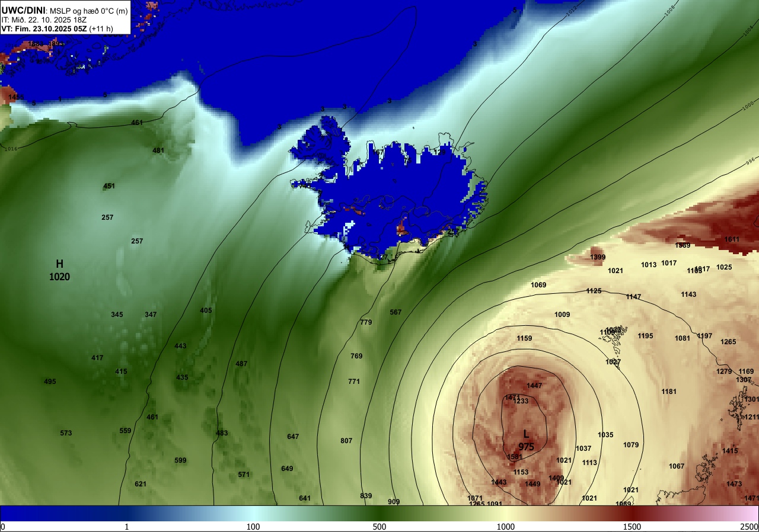Click the '1000' tick on the color scale
This screenshot has width=759, height=532.
(506, 527)
